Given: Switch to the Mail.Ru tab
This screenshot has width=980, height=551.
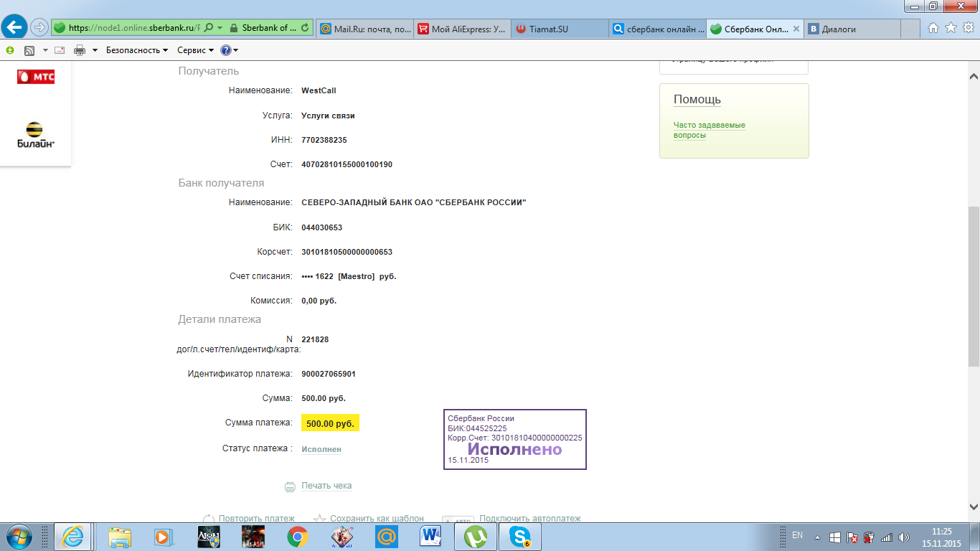Looking at the screenshot, I should 364,29.
